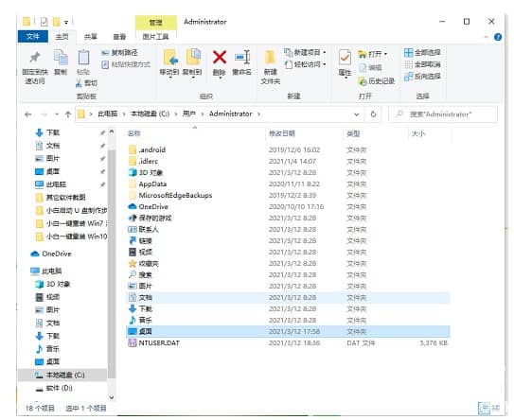Click the Properties icon in the quick access toolbar

tap(44, 22)
